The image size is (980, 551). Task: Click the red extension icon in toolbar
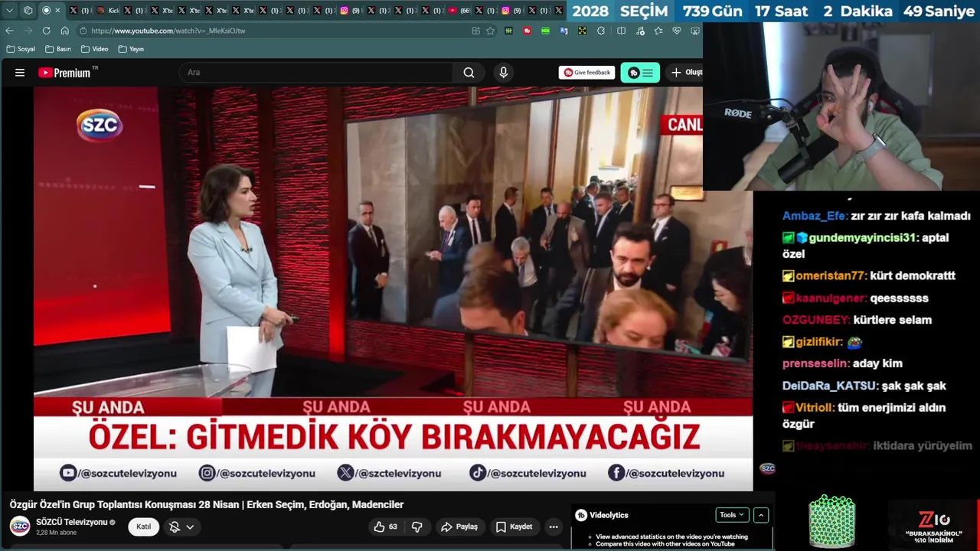[527, 31]
